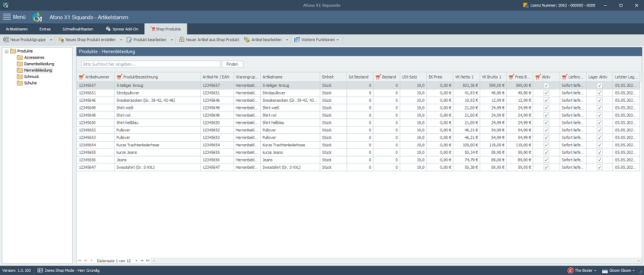The height and width of the screenshot is (275, 644).
Task: Select the Schuhe folder
Action: pos(26,83)
